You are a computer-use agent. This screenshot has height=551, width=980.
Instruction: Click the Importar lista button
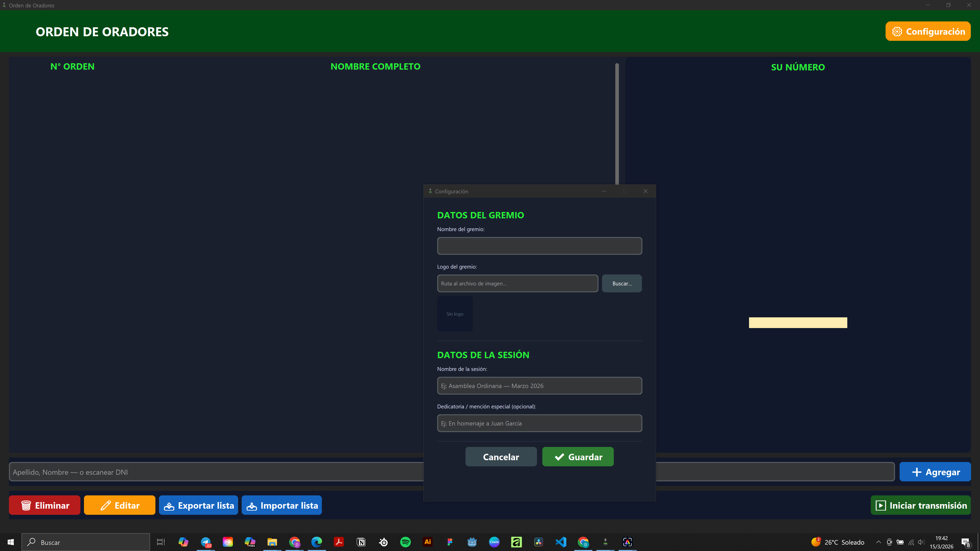tap(281, 505)
